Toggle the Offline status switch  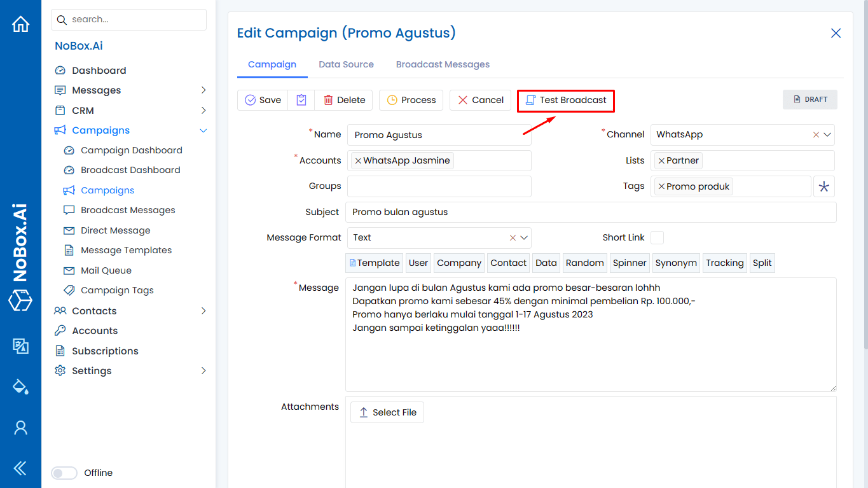tap(64, 473)
